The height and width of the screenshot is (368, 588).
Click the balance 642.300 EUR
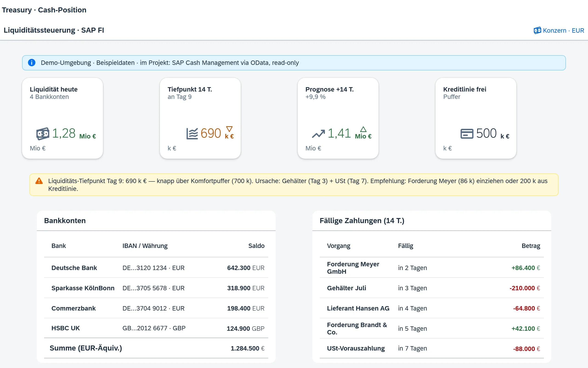coord(246,268)
